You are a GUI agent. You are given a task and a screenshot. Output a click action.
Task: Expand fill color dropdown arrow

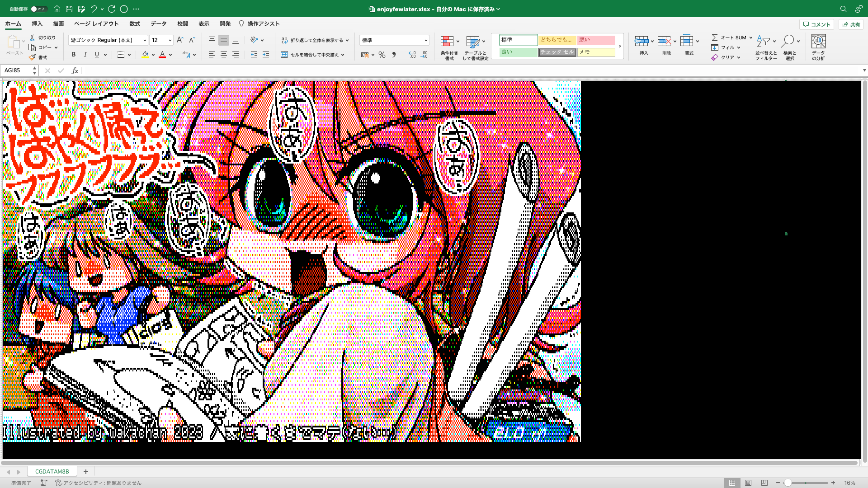tap(153, 55)
